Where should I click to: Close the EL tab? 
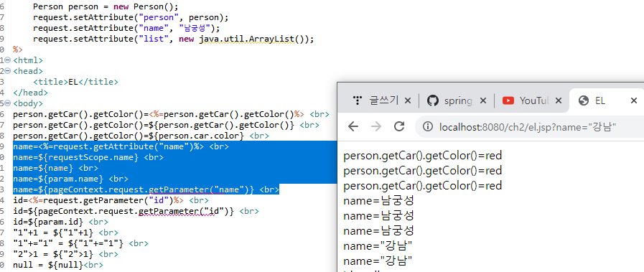click(634, 100)
